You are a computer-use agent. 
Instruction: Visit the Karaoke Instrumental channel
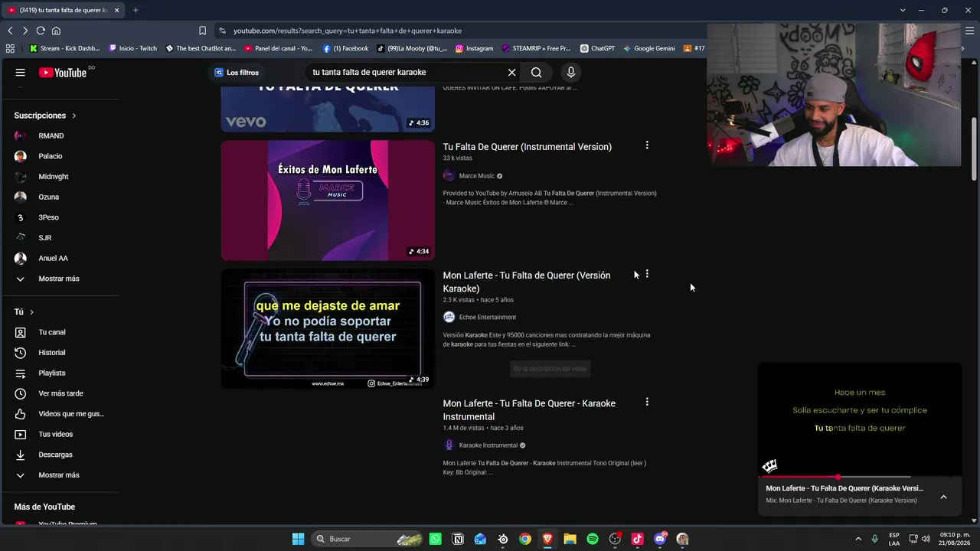(x=488, y=445)
